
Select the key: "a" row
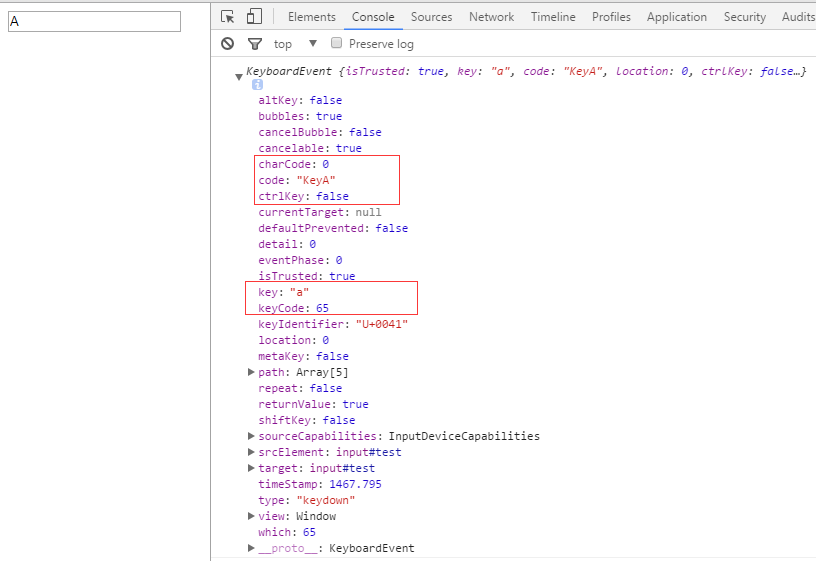pyautogui.click(x=284, y=292)
